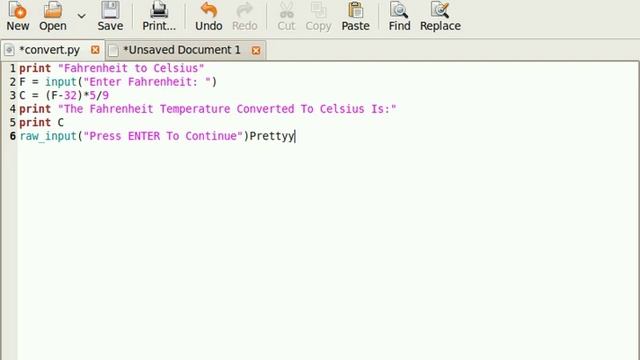Click "Press ENTER To Continue" string on line 6
The width and height of the screenshot is (640, 360).
(163, 136)
